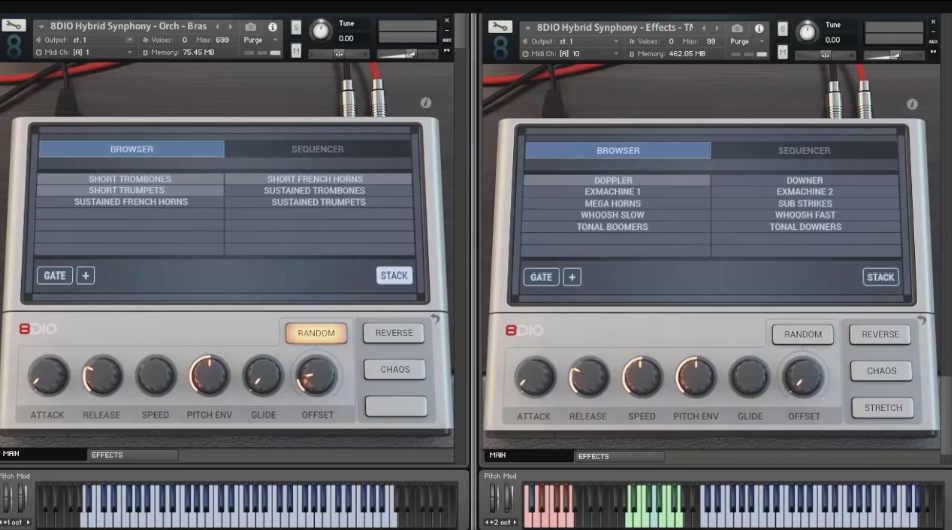This screenshot has width=952, height=530.
Task: Toggle GATE in the brass panel
Action: pyautogui.click(x=55, y=276)
